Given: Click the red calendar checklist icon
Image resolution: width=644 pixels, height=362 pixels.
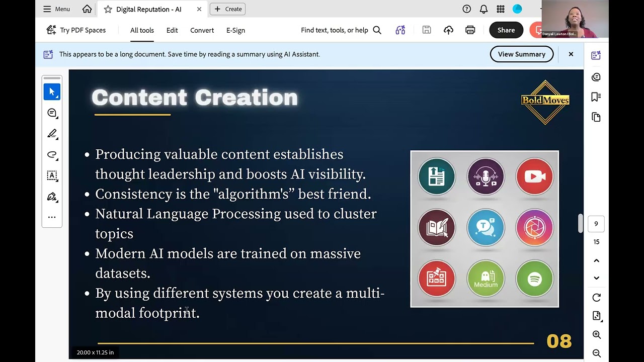Looking at the screenshot, I should [436, 279].
